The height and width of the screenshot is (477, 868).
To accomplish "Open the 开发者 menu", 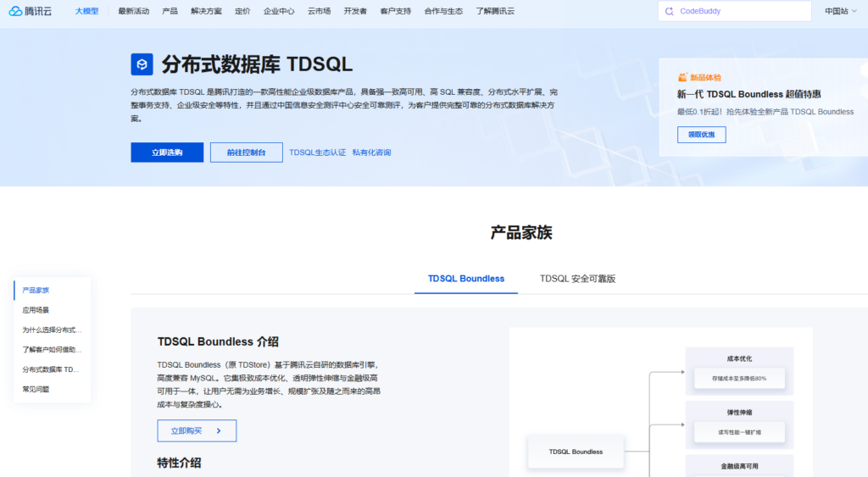I will point(355,11).
